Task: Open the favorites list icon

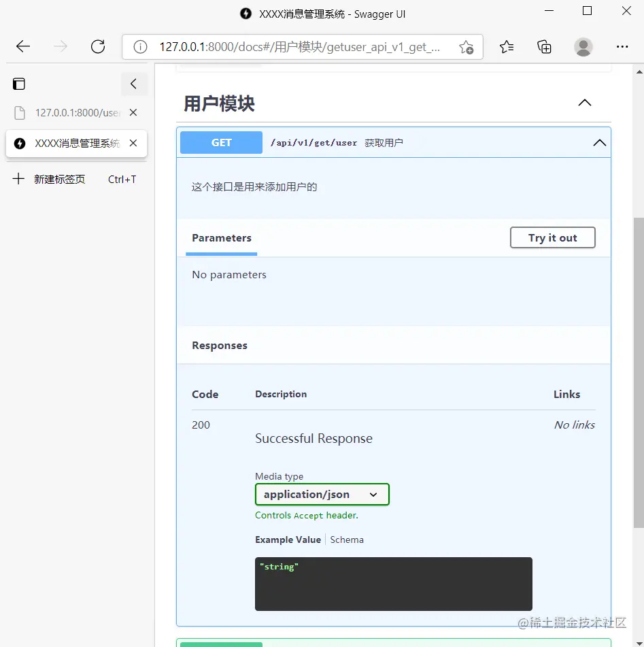Action: click(x=506, y=47)
